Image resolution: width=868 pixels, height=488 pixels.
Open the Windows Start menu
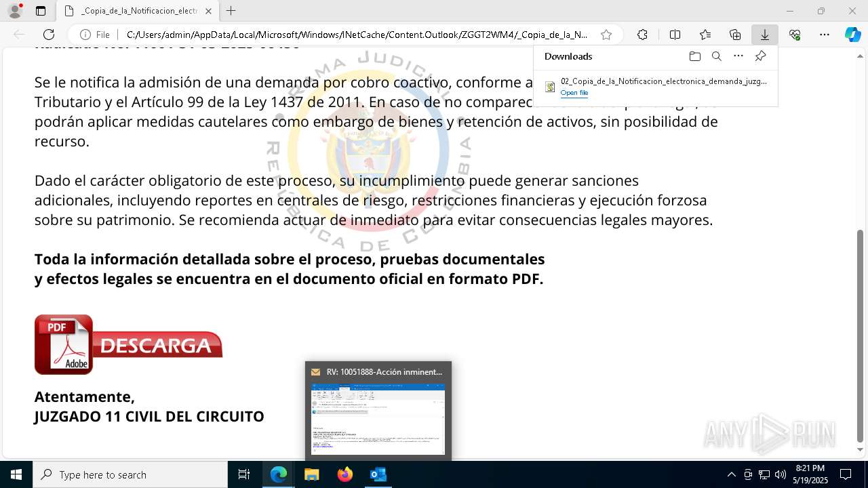pyautogui.click(x=16, y=474)
